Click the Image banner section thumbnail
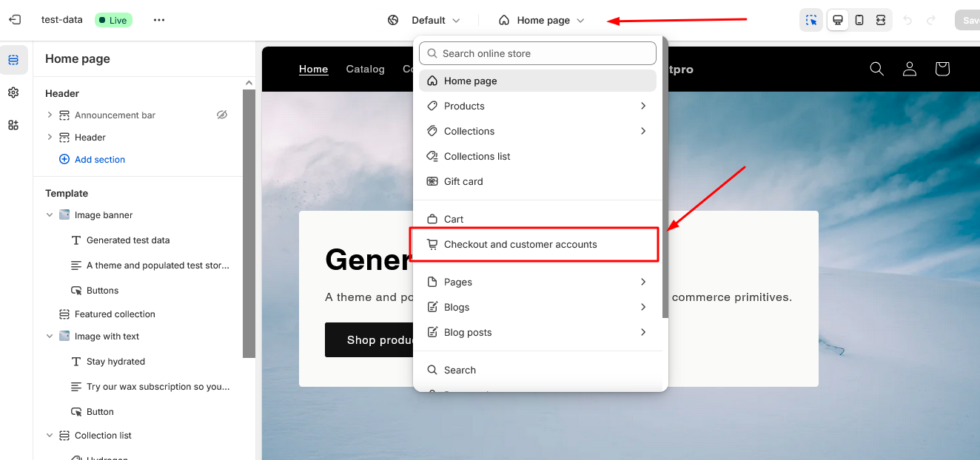 (64, 215)
